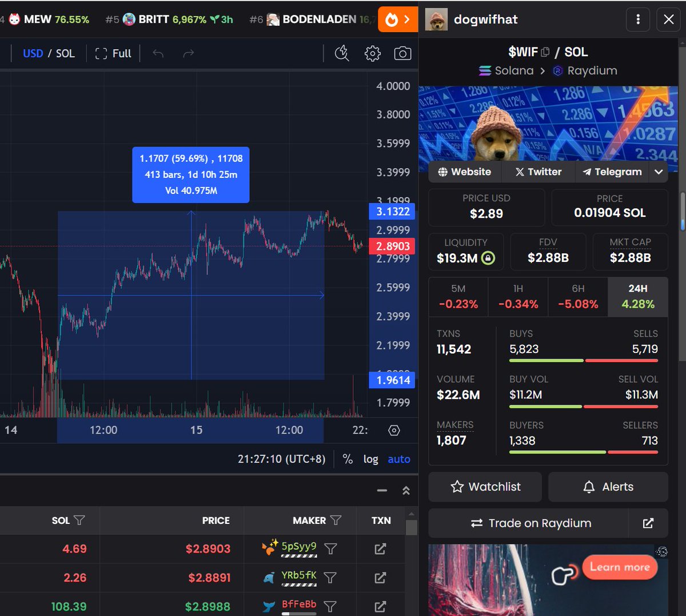Image resolution: width=686 pixels, height=616 pixels.
Task: Open chart settings gear
Action: pos(373,53)
